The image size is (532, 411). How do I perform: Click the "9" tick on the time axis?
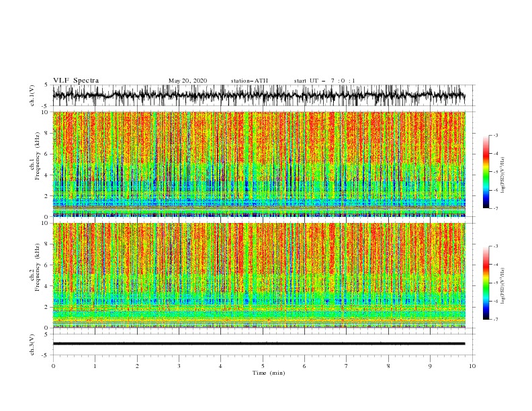(430, 366)
